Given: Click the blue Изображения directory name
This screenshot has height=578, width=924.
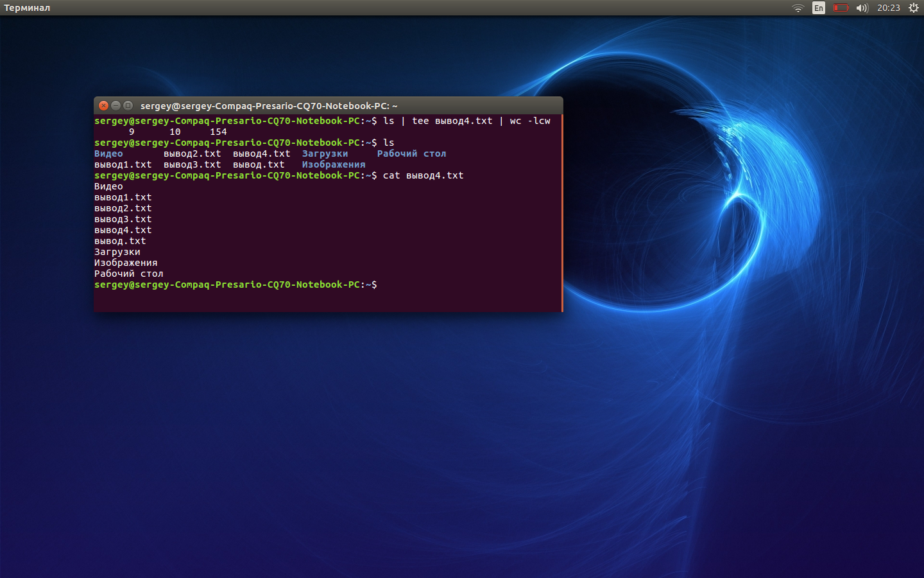Looking at the screenshot, I should coord(333,164).
